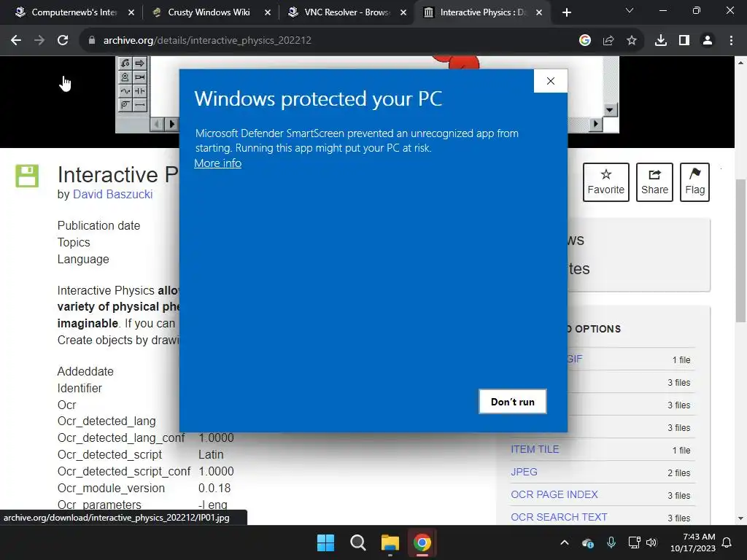The image size is (747, 560).
Task: Reload the archive.org page
Action: click(63, 41)
